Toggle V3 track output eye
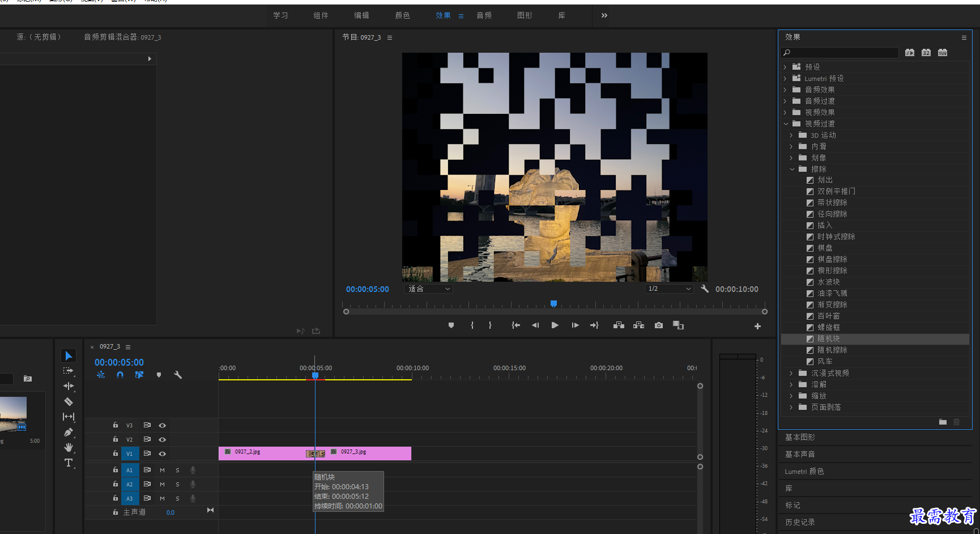Screen dimensions: 980x534 coord(162,425)
